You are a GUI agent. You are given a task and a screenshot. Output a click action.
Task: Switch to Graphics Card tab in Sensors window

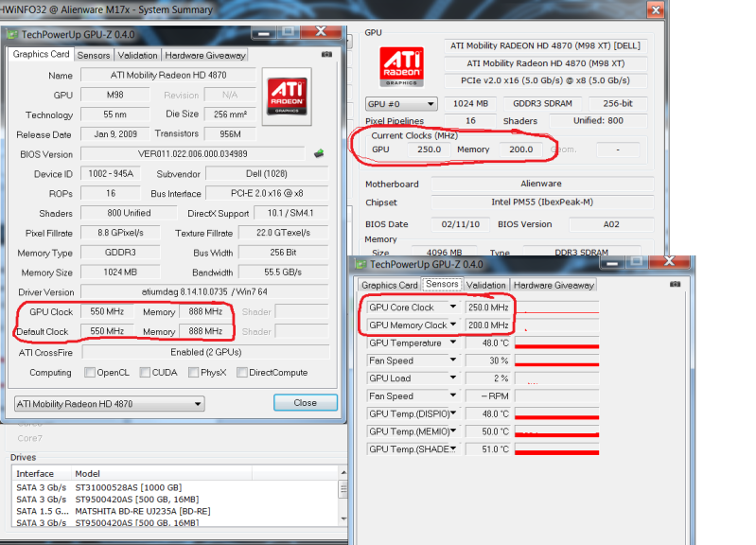click(390, 285)
